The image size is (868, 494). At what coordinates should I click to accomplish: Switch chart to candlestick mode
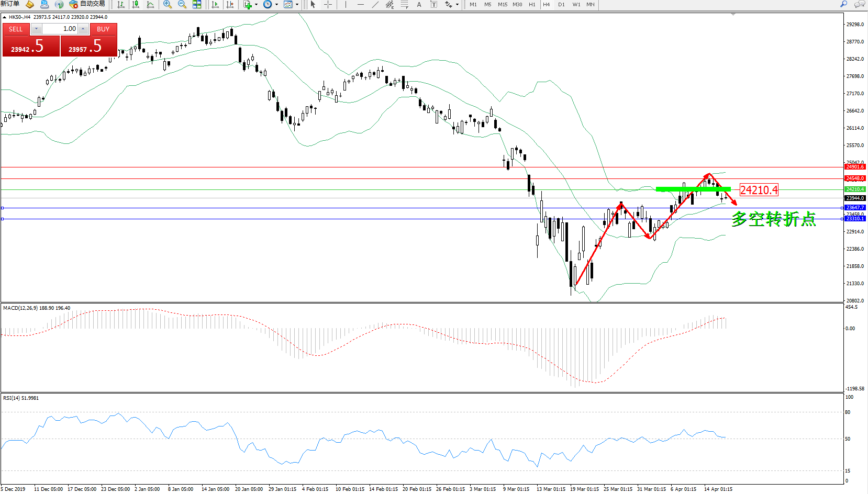pyautogui.click(x=136, y=4)
